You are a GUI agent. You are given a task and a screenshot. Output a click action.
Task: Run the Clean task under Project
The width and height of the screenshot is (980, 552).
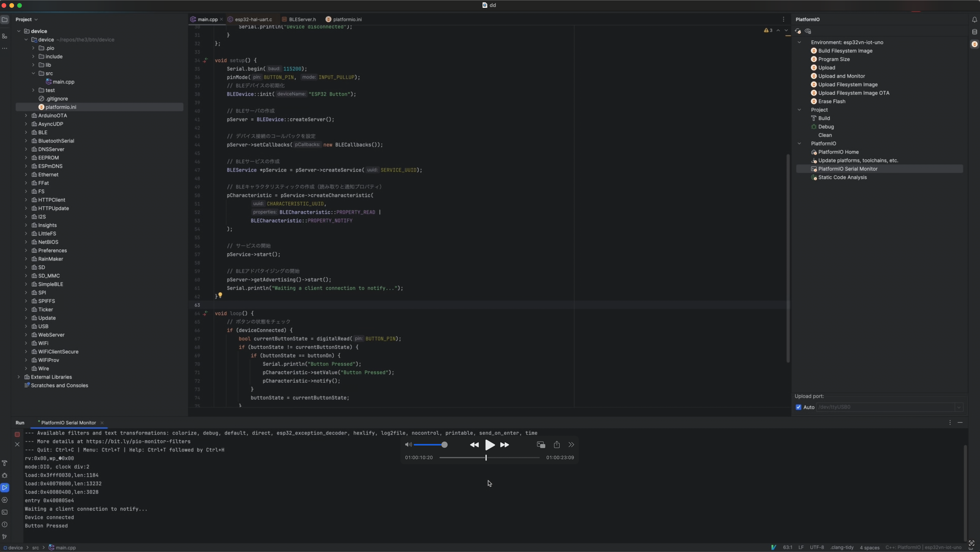coord(825,135)
